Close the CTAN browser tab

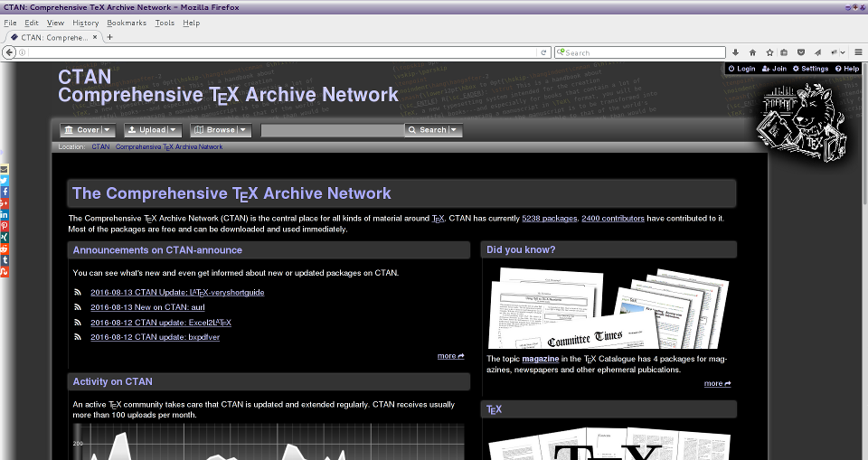pyautogui.click(x=95, y=37)
